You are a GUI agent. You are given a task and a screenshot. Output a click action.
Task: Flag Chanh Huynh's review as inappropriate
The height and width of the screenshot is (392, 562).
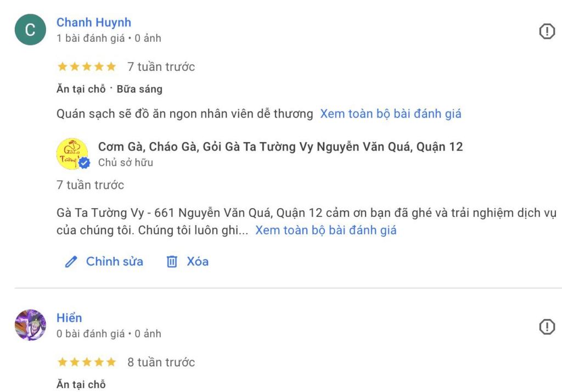coord(547,31)
